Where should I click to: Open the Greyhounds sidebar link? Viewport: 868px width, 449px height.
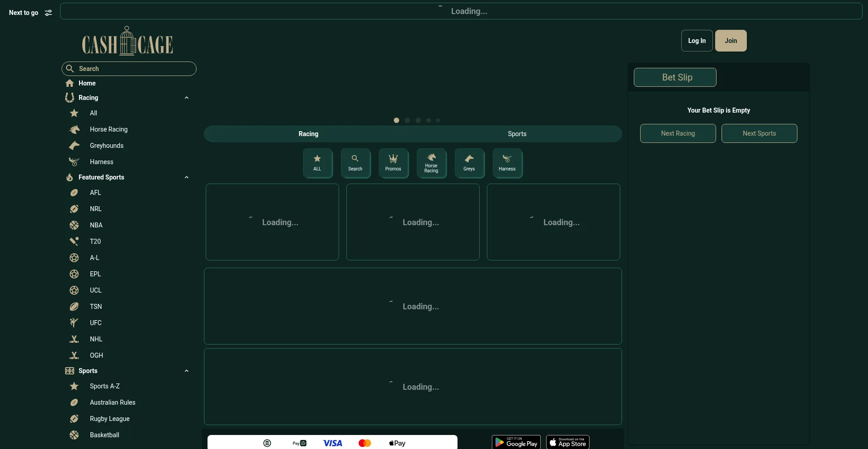[107, 146]
